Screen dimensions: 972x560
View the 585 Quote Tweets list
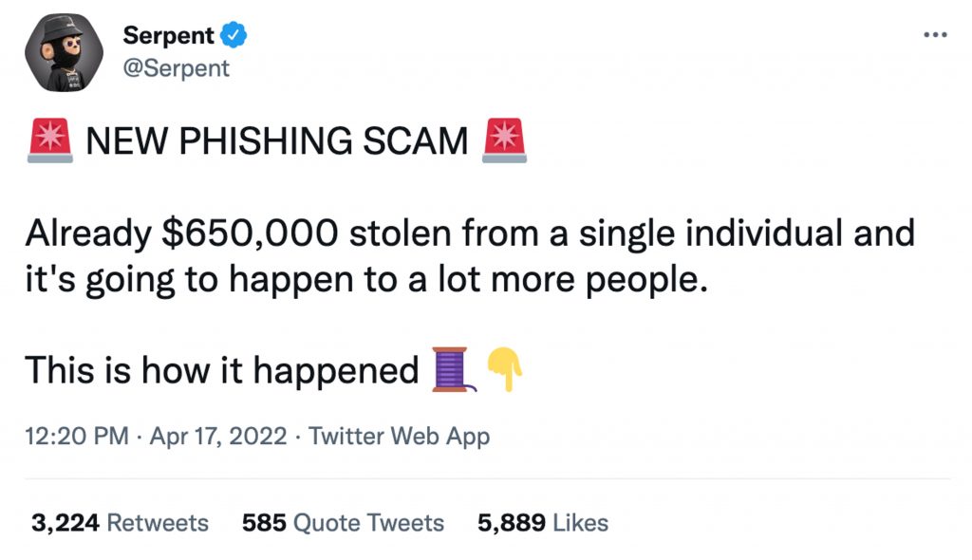(343, 523)
